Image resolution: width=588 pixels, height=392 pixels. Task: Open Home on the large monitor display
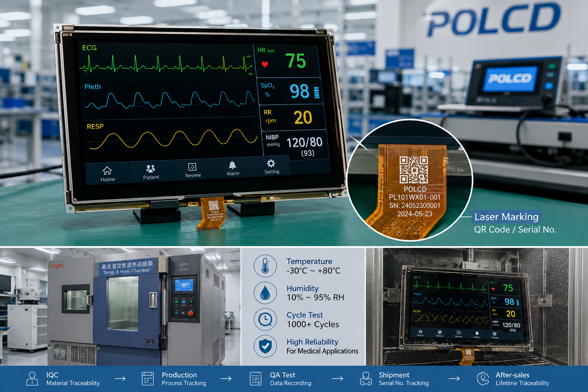point(107,174)
